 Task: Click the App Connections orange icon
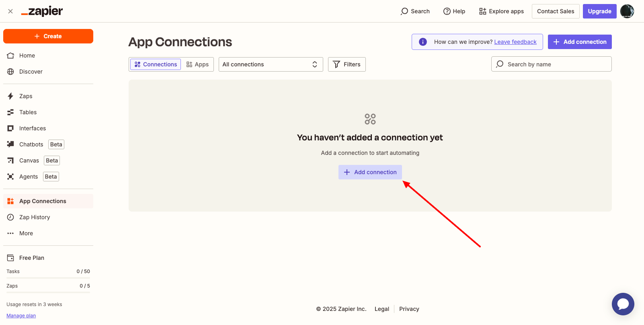(x=10, y=201)
